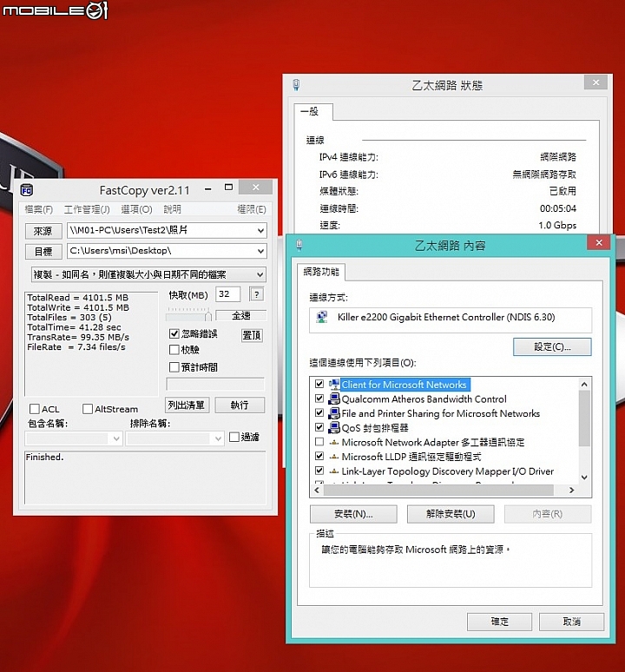Click the 列出清單 listing button
The image size is (625, 672).
tap(187, 405)
